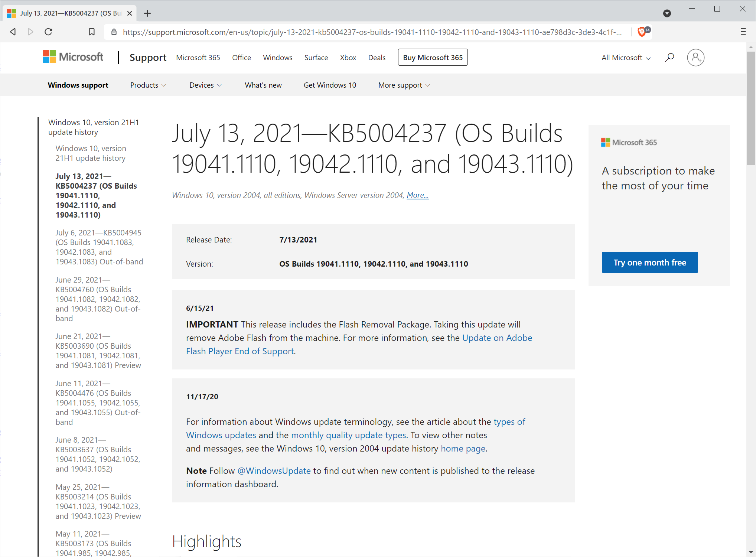Click Try one month free button

click(x=649, y=263)
